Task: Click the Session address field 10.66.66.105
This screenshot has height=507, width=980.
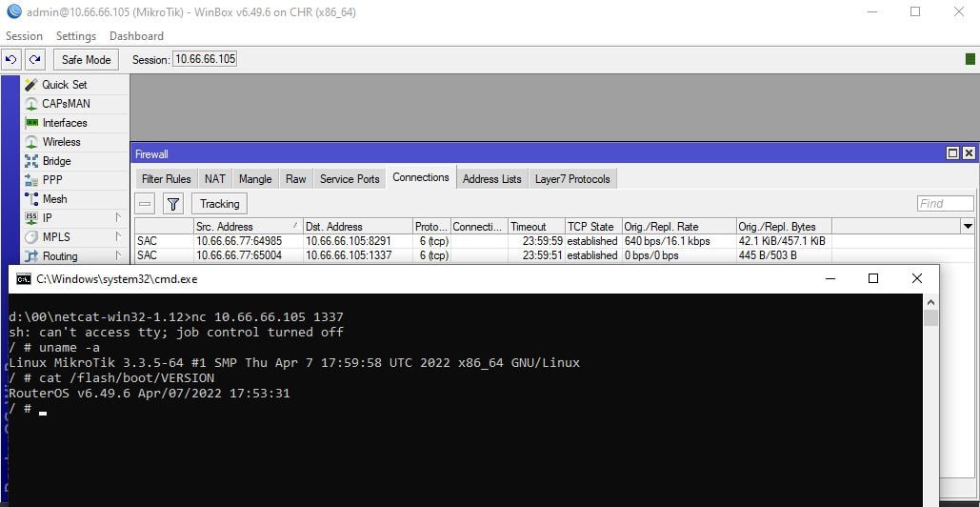Action: point(205,59)
